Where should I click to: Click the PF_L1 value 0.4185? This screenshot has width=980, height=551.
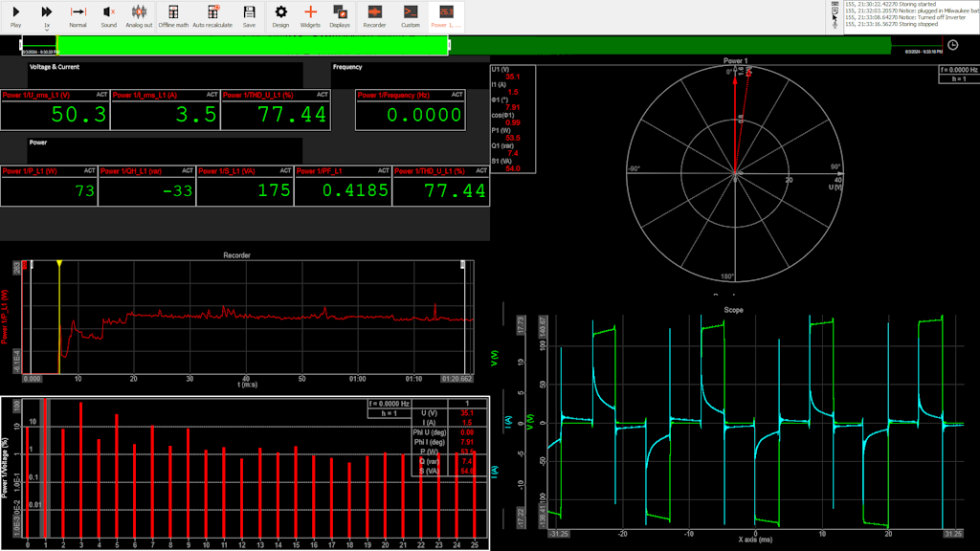click(356, 190)
